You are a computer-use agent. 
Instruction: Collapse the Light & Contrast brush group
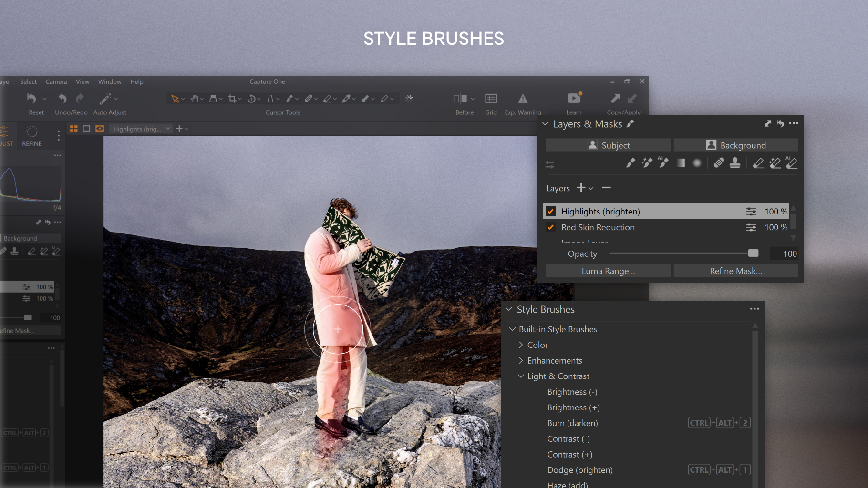pos(520,376)
